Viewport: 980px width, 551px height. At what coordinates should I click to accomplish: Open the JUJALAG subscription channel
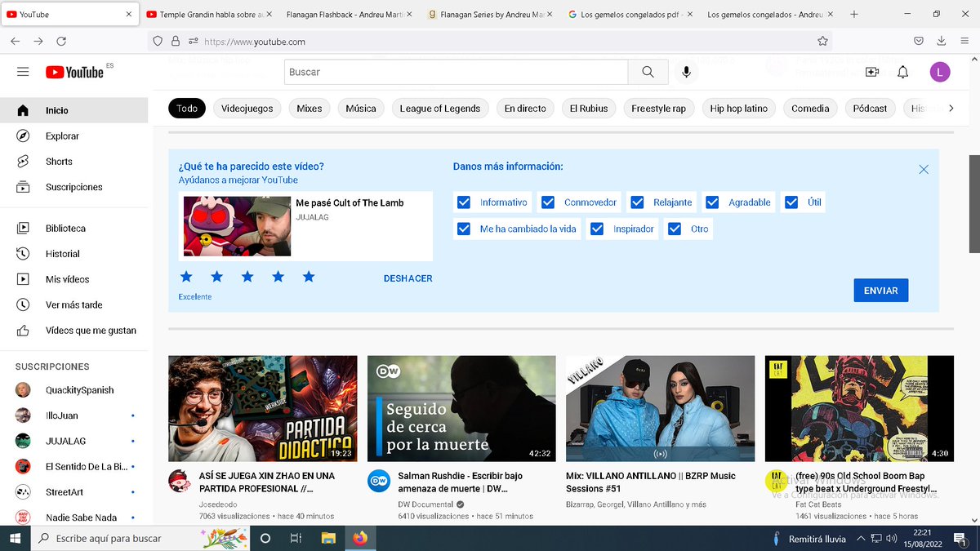[74, 441]
